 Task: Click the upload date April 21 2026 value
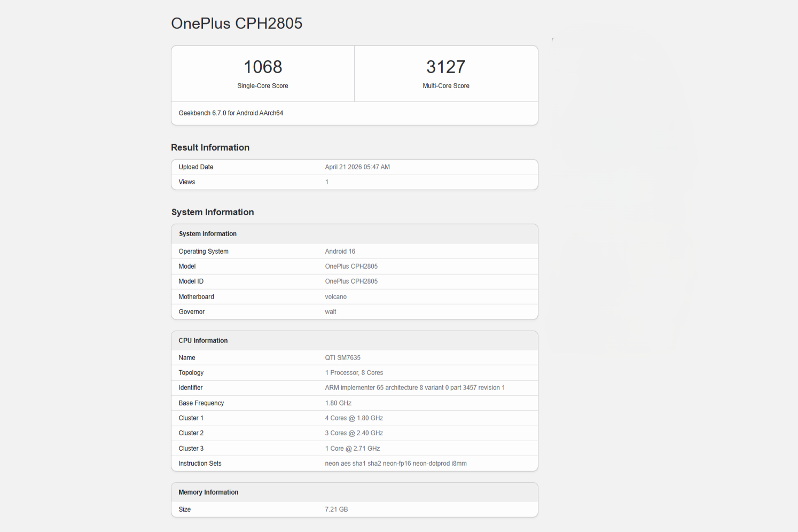pyautogui.click(x=357, y=167)
